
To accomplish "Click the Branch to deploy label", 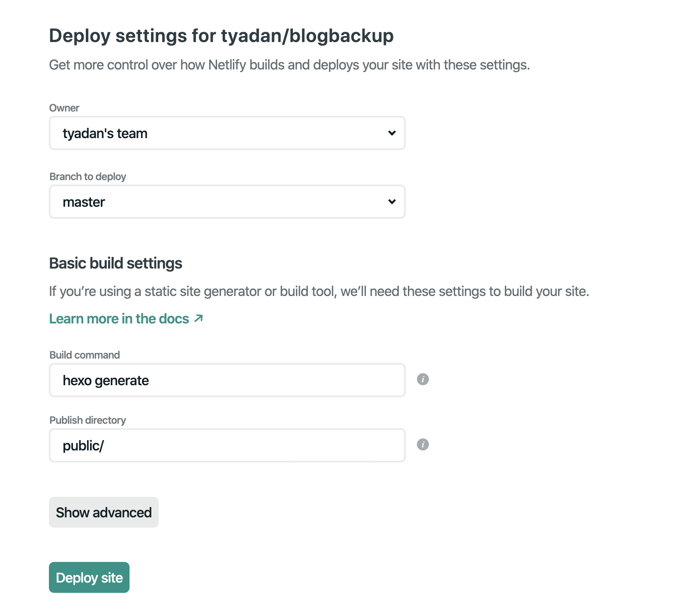I will [x=87, y=177].
